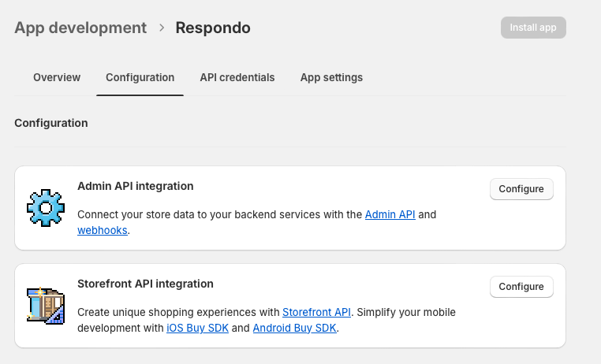
Task: Click the Configuration section heading
Action: (51, 123)
